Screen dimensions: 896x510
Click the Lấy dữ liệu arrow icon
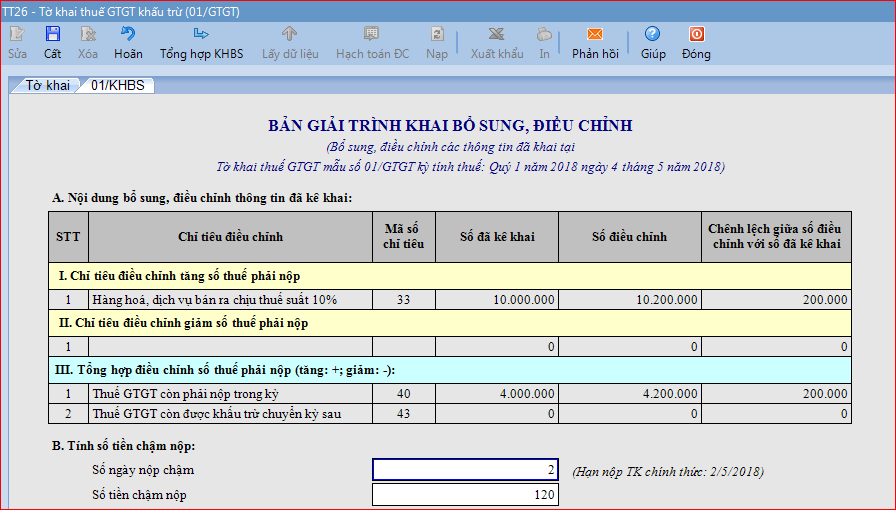tap(290, 34)
